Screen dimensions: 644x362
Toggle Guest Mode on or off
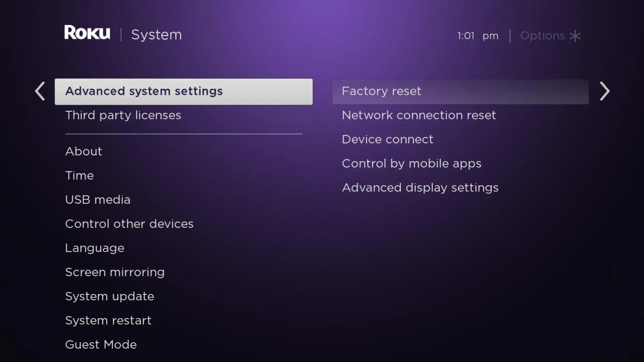click(101, 344)
